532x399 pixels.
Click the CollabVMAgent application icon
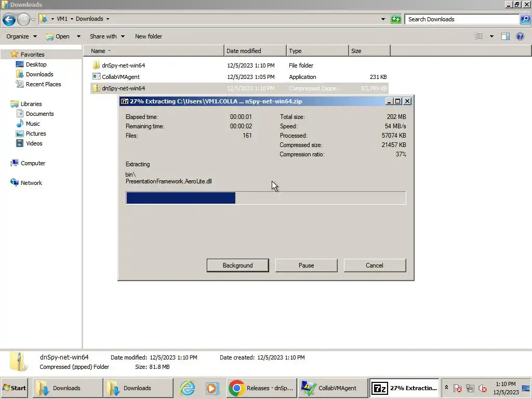pos(96,77)
